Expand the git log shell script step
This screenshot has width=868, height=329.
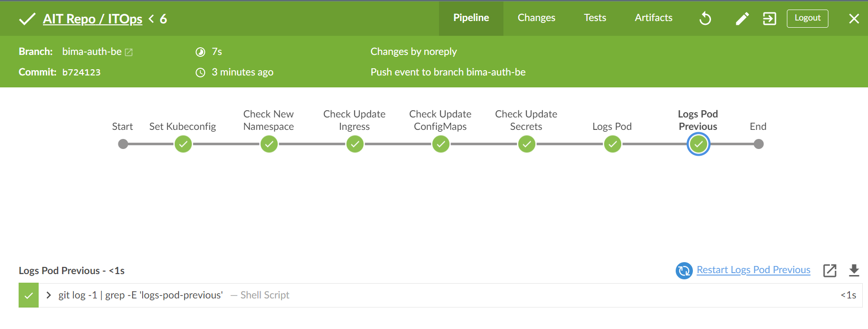(49, 295)
